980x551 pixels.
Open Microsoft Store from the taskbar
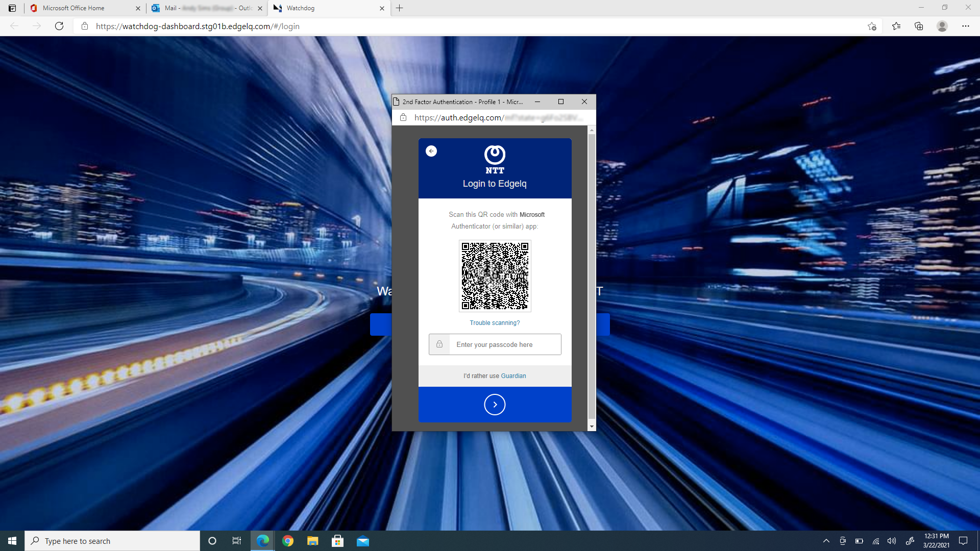point(338,541)
